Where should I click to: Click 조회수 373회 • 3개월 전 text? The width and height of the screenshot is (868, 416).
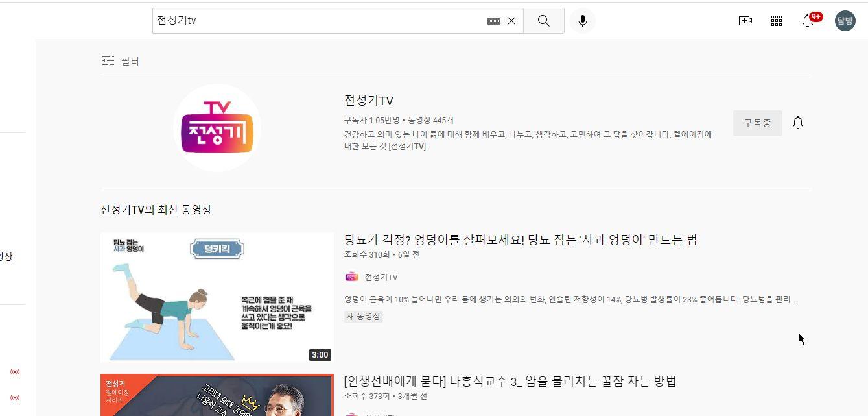(386, 396)
